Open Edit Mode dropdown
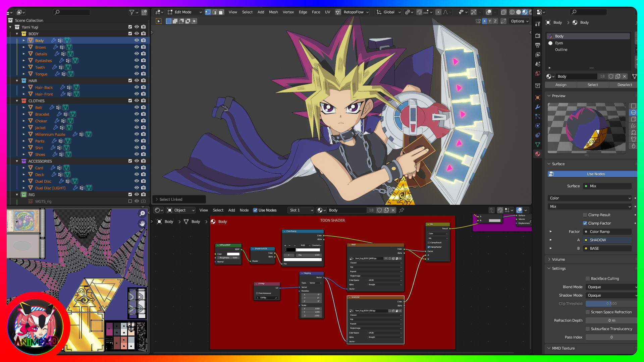Image resolution: width=644 pixels, height=362 pixels. point(185,12)
